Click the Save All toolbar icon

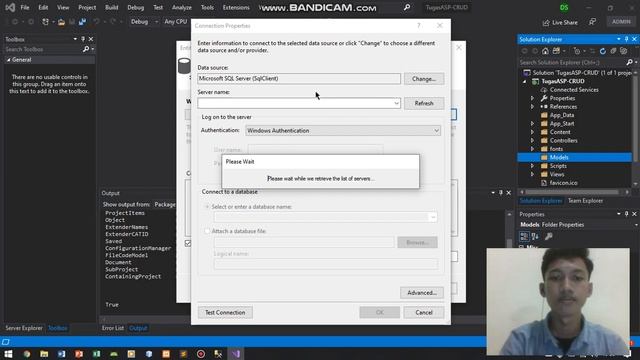(x=82, y=22)
